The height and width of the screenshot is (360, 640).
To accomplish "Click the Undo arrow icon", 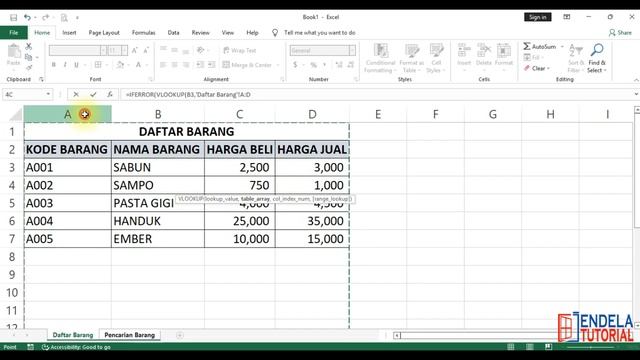I will [x=27, y=17].
